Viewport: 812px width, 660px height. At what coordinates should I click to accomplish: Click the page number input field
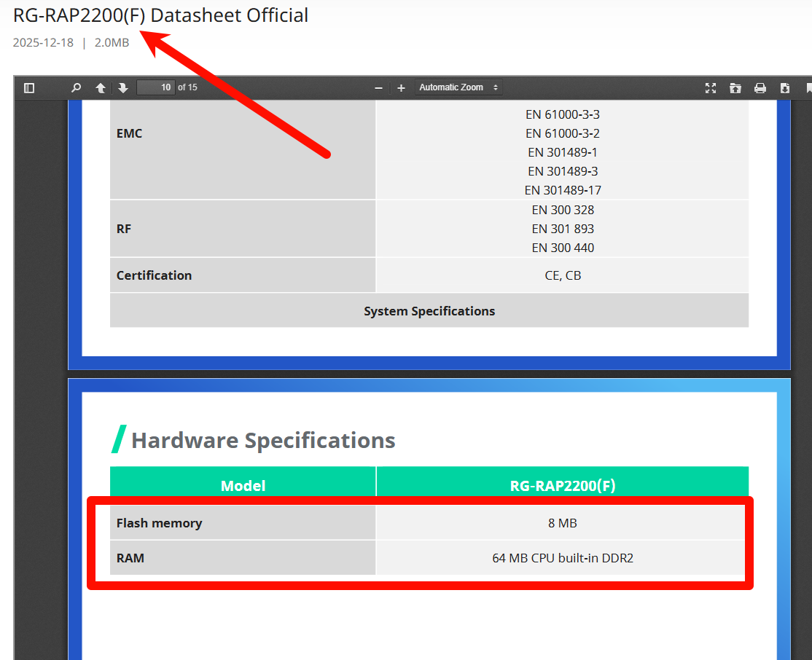pos(156,87)
